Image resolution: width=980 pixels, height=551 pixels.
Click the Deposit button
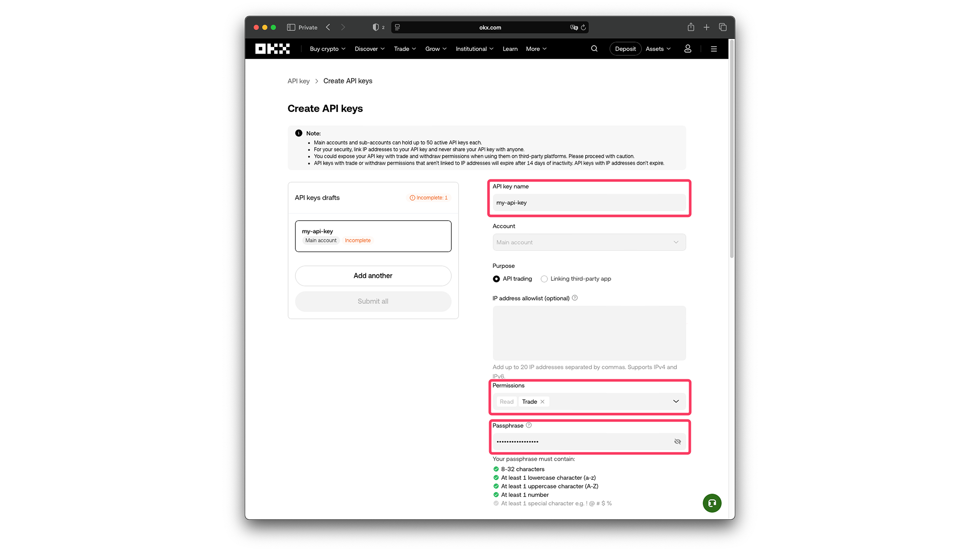click(x=625, y=49)
